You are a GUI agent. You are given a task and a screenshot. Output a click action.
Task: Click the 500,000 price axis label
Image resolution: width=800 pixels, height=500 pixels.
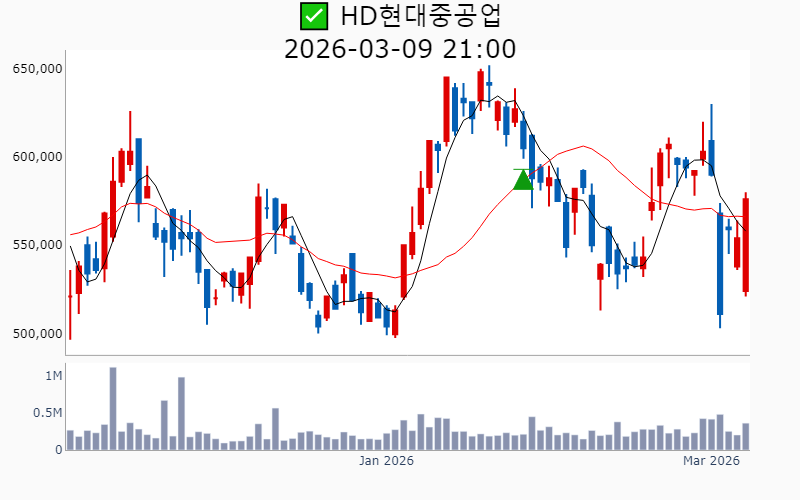click(38, 333)
